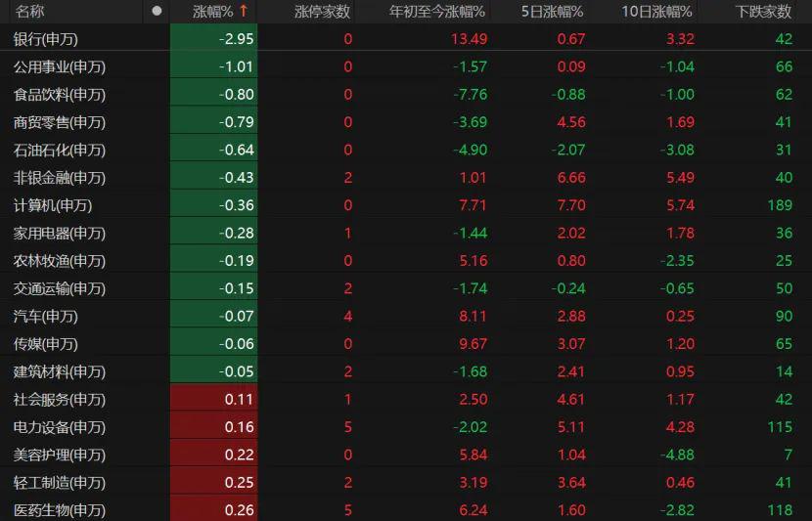Click the red 0.26 change cell
This screenshot has height=521, width=812.
point(238,510)
